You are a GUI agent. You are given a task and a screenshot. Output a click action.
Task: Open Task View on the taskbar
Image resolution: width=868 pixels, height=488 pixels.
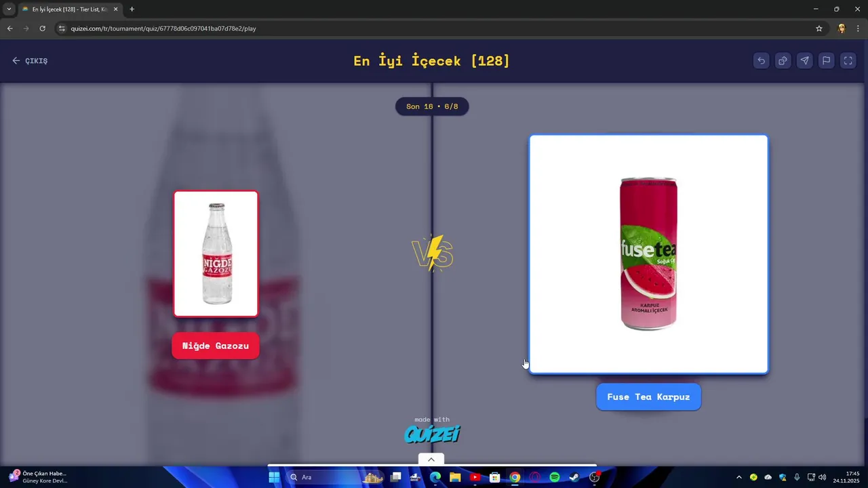(396, 477)
